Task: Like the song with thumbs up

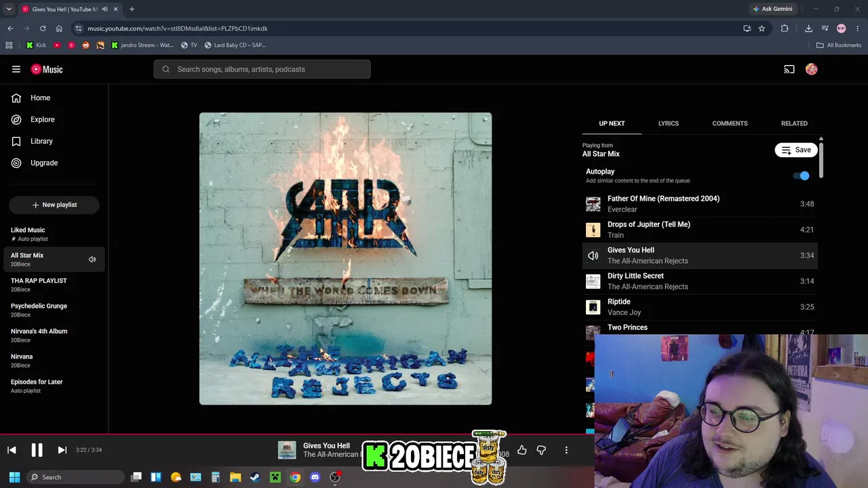Action: pos(521,450)
